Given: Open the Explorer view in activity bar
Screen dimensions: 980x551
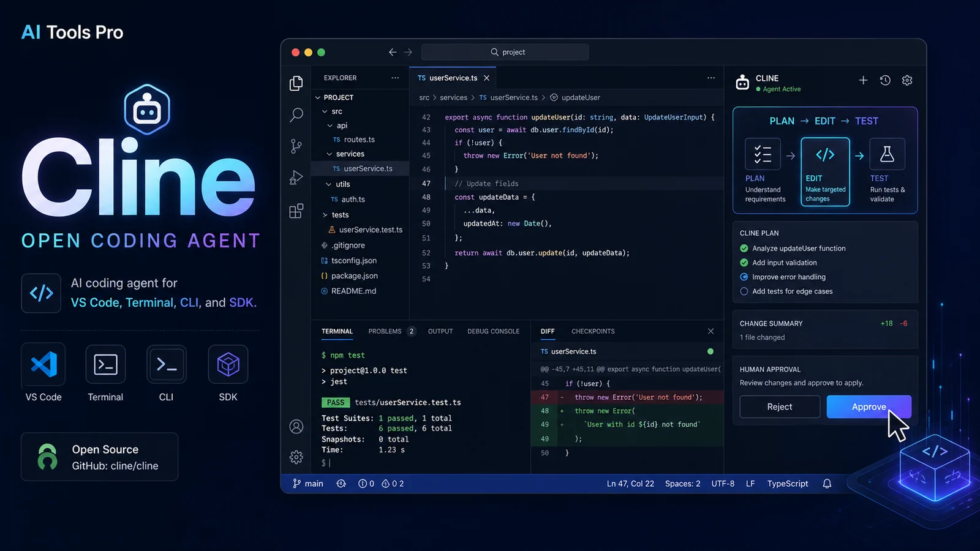Looking at the screenshot, I should pos(296,83).
